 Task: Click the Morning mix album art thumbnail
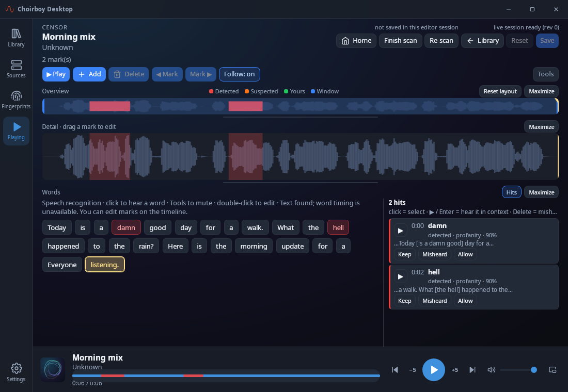click(x=53, y=369)
